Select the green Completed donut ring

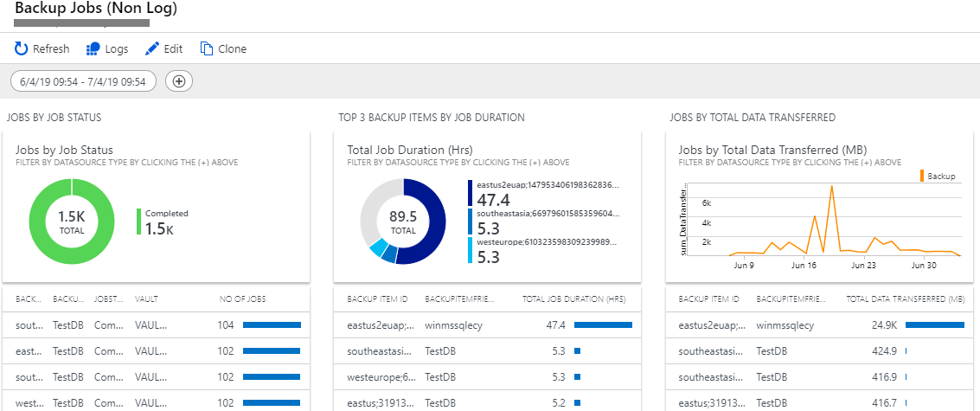click(37, 222)
